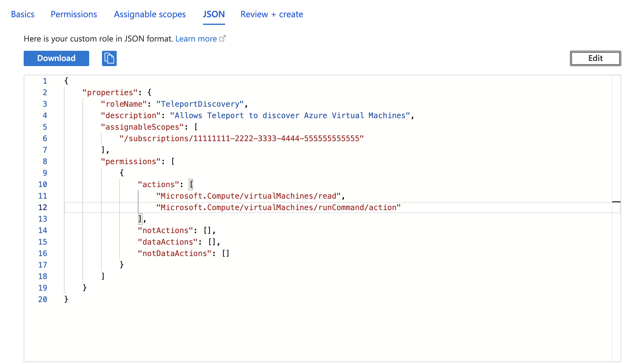Image resolution: width=633 pixels, height=364 pixels.
Task: Click the virtualMachines read permission text
Action: point(250,196)
